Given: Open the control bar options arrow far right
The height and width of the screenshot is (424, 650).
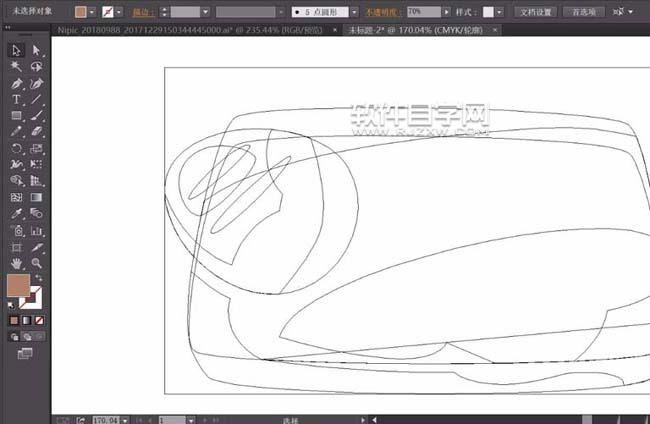Looking at the screenshot, I should [x=631, y=12].
